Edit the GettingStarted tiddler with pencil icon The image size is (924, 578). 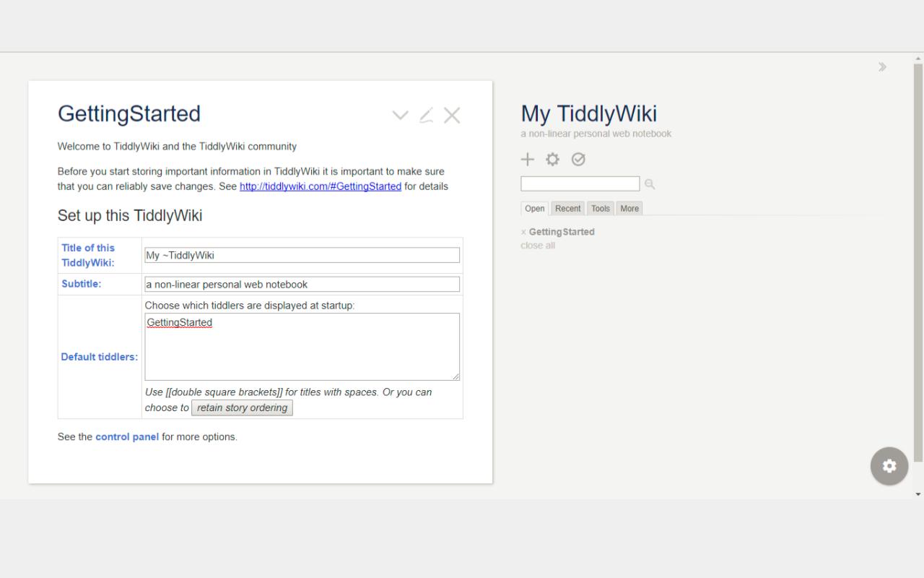pos(426,116)
